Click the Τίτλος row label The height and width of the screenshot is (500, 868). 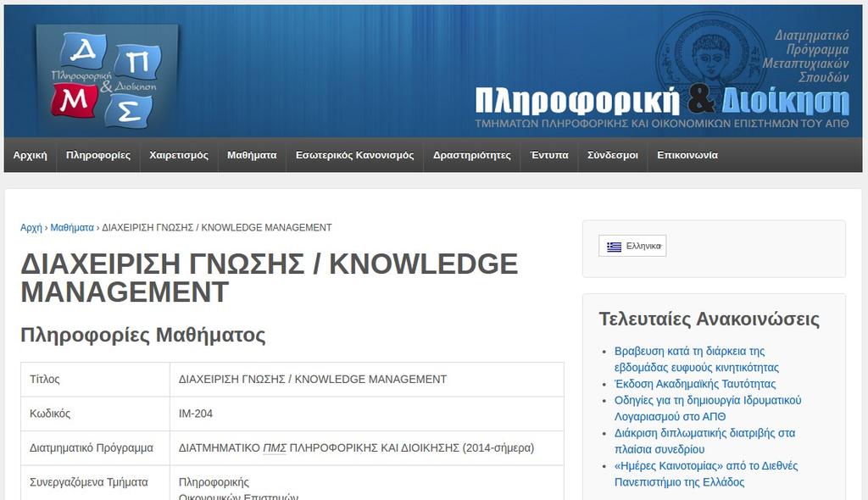point(44,380)
